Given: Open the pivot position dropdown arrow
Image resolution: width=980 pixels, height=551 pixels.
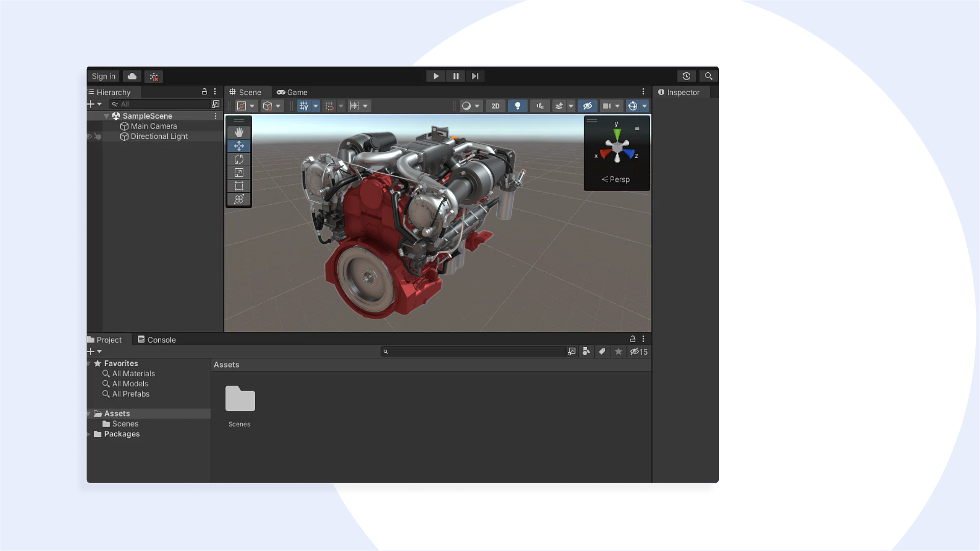Looking at the screenshot, I should click(x=252, y=106).
